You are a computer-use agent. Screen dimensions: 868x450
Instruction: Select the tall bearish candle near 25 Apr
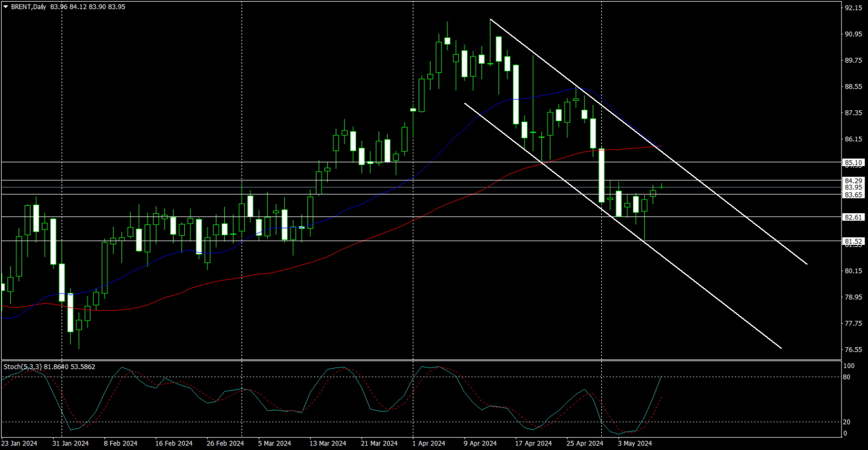pyautogui.click(x=601, y=175)
